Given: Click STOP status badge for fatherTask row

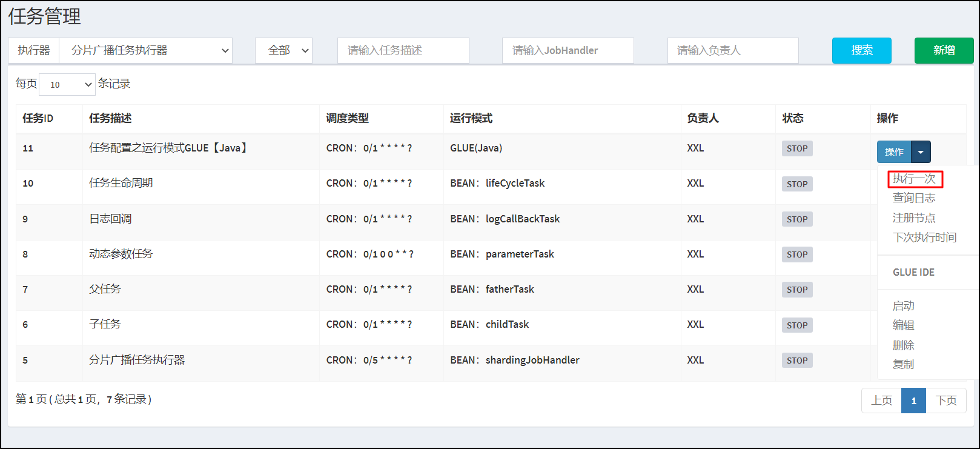Looking at the screenshot, I should point(797,290).
